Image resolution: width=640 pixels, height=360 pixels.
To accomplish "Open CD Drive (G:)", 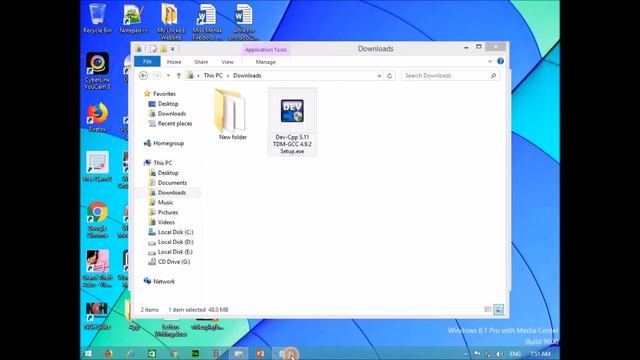I will coord(174,262).
